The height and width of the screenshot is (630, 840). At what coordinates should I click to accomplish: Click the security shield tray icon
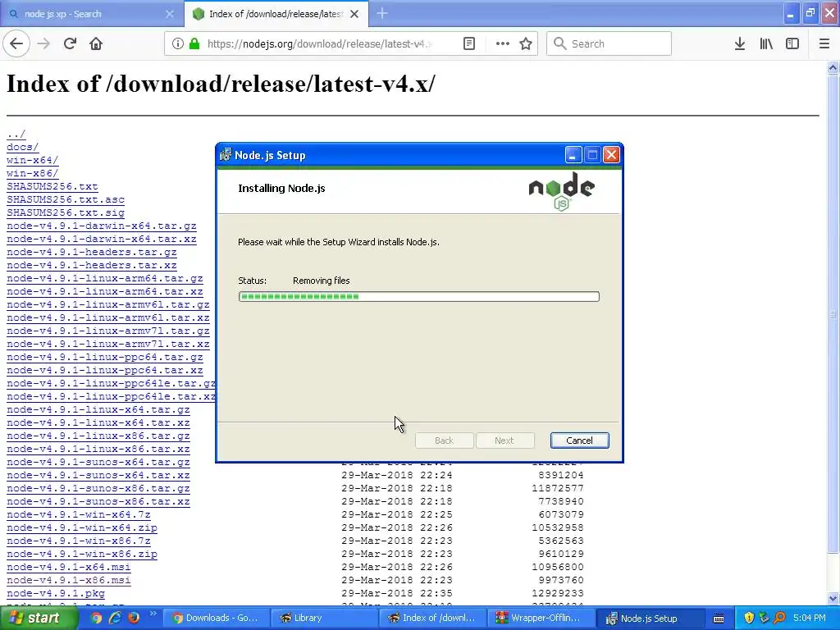749,618
